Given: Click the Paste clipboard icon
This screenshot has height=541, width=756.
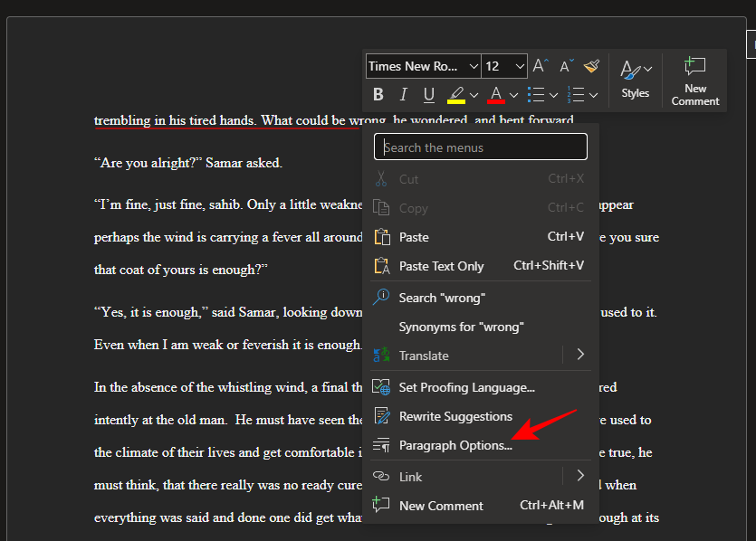Looking at the screenshot, I should tap(382, 236).
